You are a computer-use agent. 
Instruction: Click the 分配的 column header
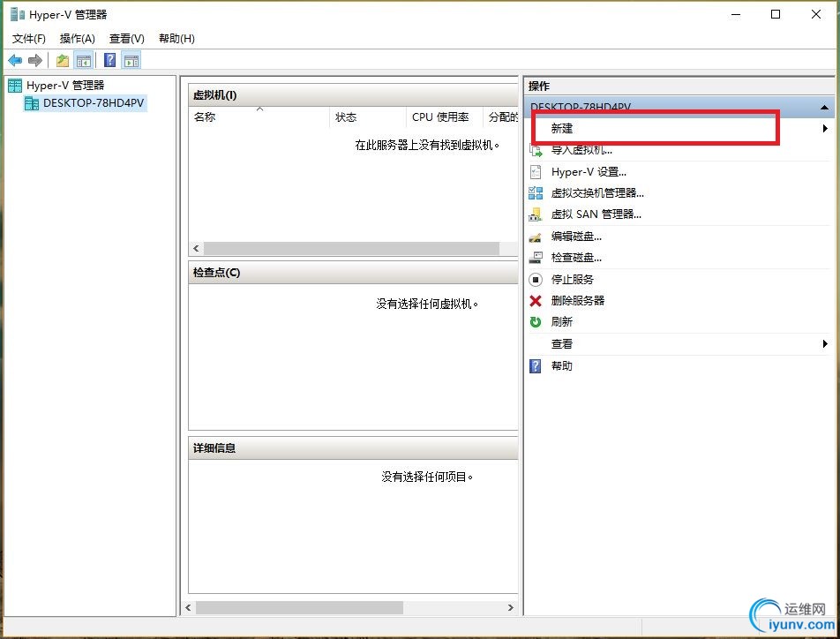pos(501,117)
